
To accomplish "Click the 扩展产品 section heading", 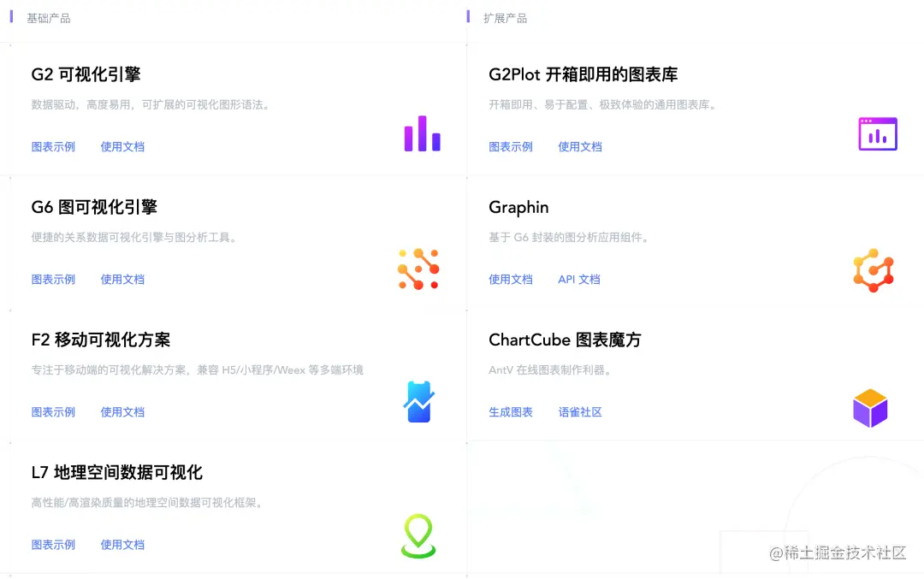I will click(x=505, y=18).
